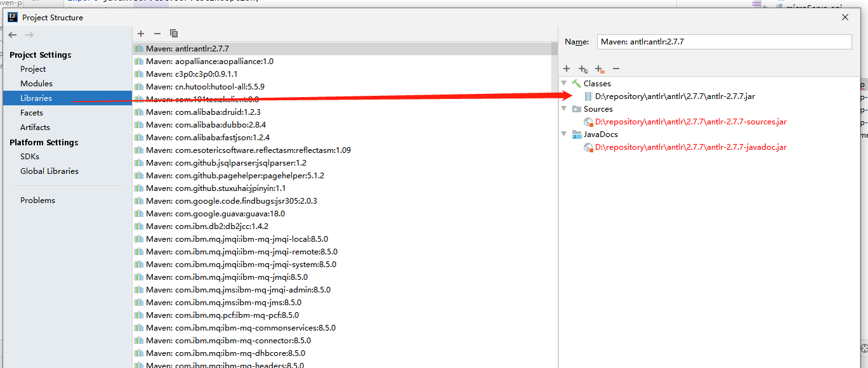The image size is (868, 368).
Task: Click the JavaDocs folder icon
Action: (x=576, y=134)
